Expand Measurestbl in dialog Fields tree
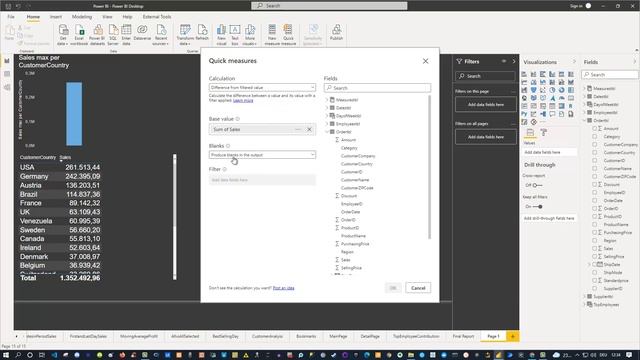This screenshot has height=360, width=640. (x=327, y=100)
